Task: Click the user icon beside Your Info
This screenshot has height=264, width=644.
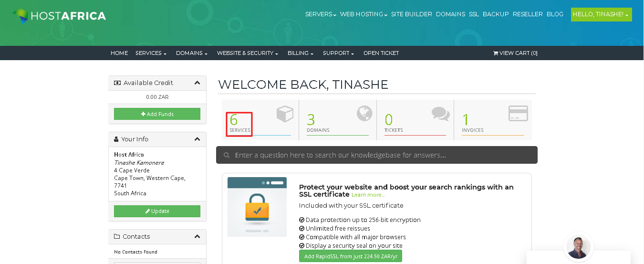Action: pyautogui.click(x=116, y=139)
